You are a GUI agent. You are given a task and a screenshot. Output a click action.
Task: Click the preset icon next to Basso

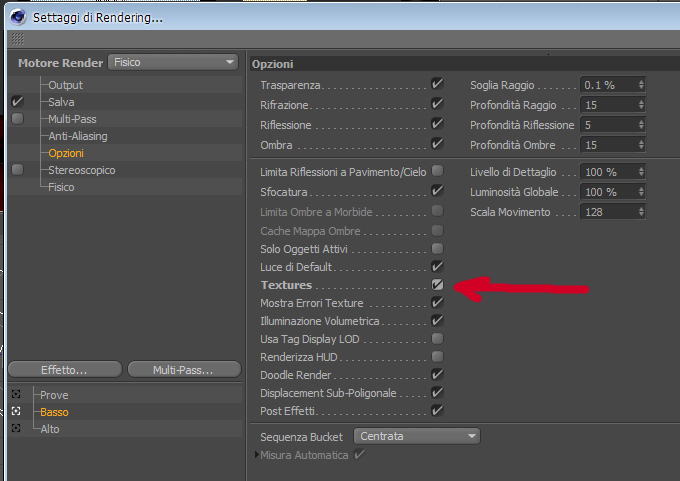(x=16, y=411)
